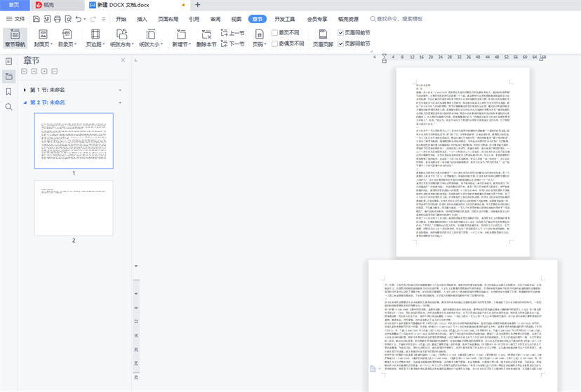Open the 页边距 margins dropdown

(95, 38)
